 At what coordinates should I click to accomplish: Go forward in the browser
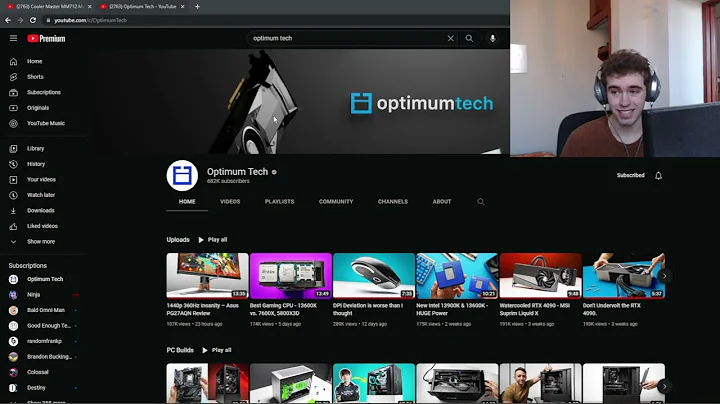[x=20, y=20]
